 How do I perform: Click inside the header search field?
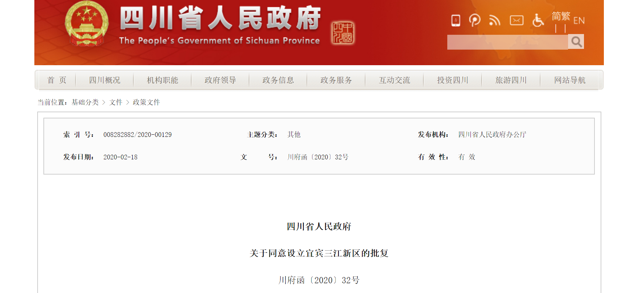click(x=507, y=42)
